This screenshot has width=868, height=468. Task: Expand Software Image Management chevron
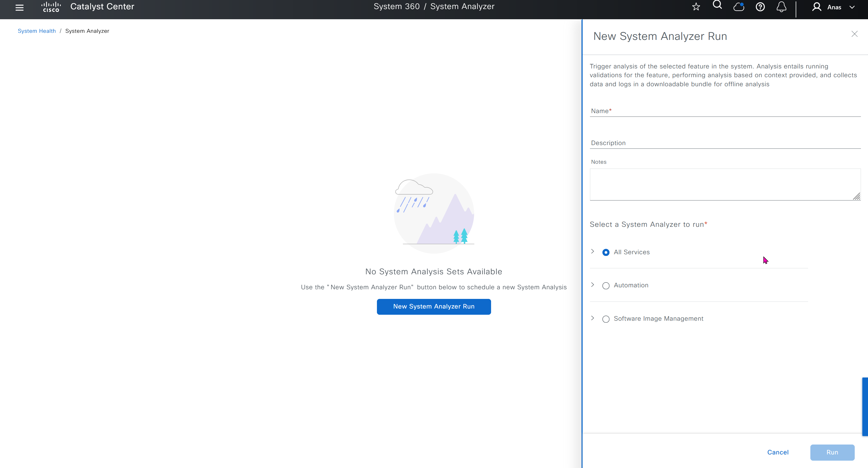coord(593,318)
